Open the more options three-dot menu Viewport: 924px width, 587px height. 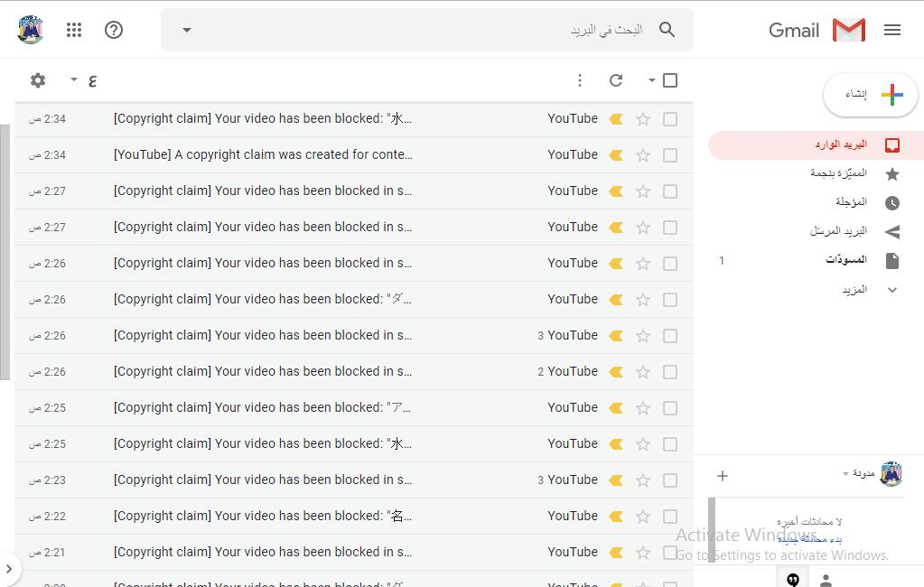pyautogui.click(x=580, y=80)
